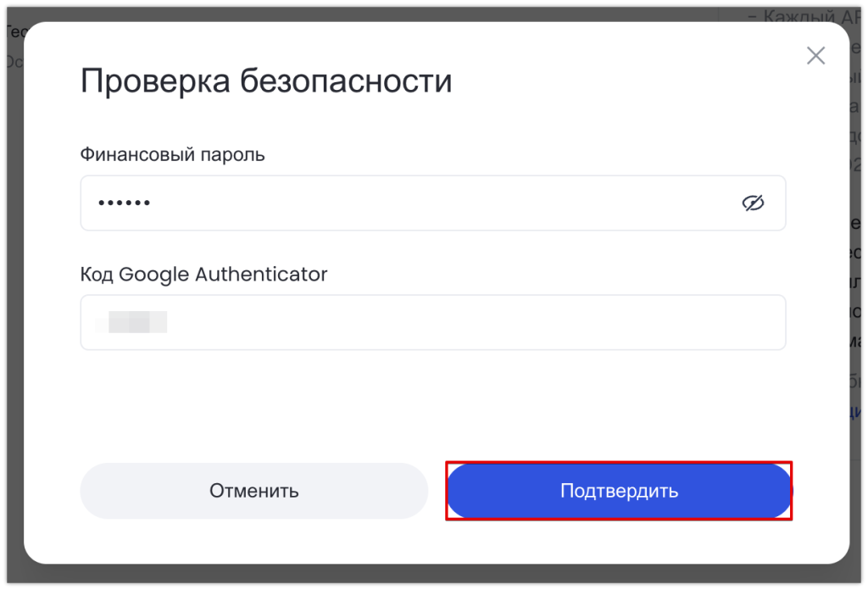
Task: Focus the Финансовый пароль input field
Action: click(x=433, y=203)
